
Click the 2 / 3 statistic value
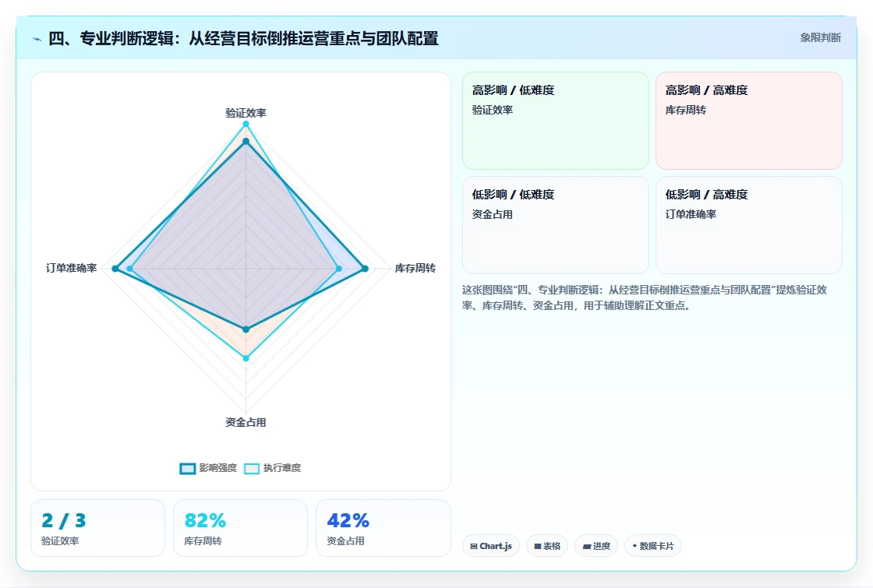63,521
